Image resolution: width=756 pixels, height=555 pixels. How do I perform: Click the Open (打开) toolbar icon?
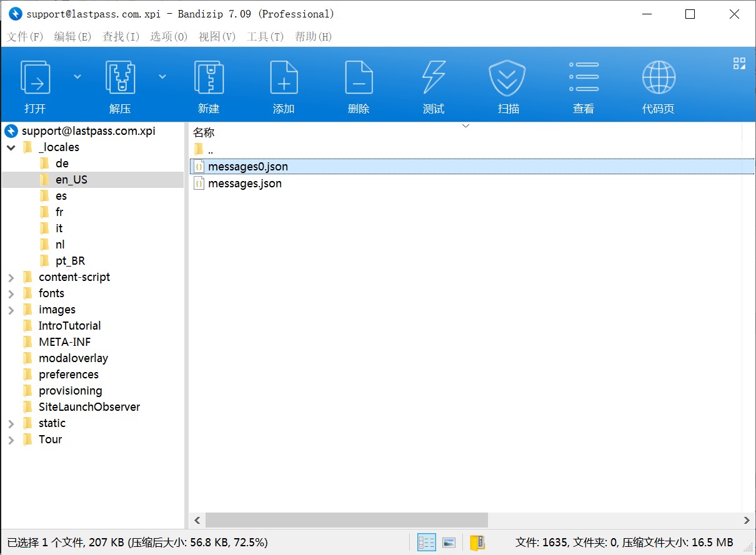coord(36,77)
